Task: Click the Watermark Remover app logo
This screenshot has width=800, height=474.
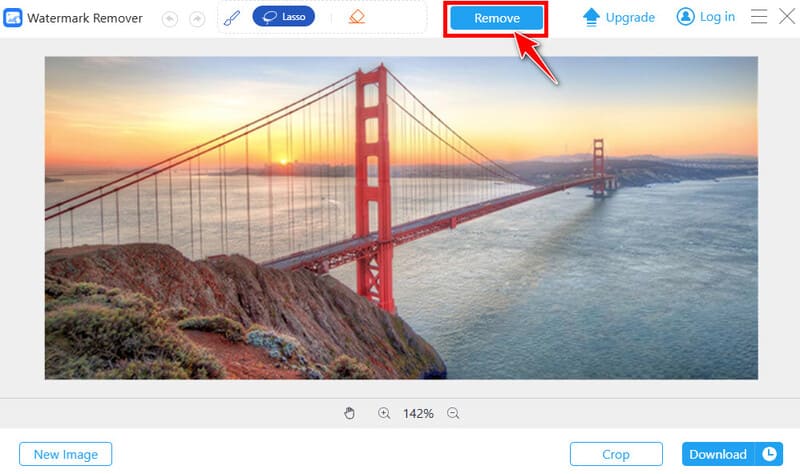Action: click(x=12, y=18)
